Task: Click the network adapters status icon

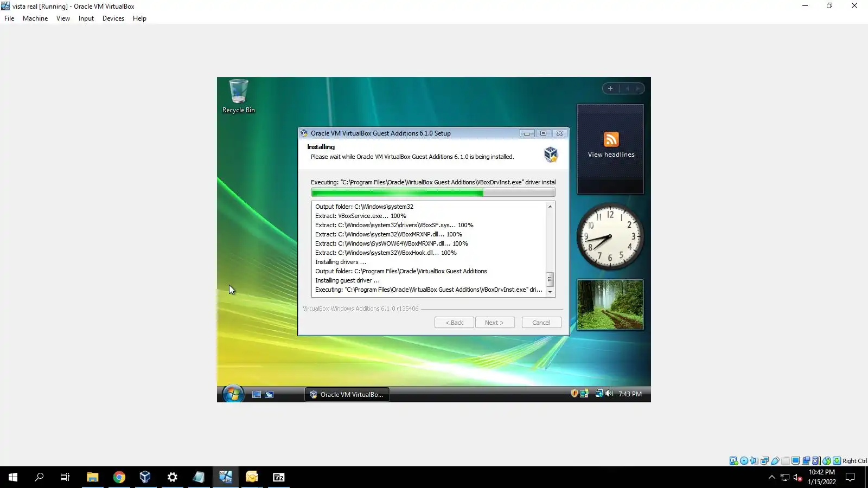Action: pyautogui.click(x=764, y=461)
